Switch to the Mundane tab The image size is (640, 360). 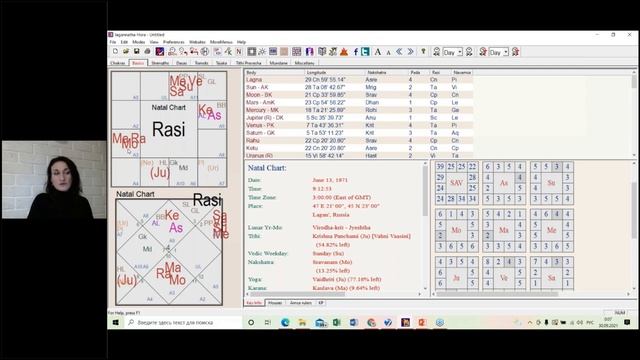(279, 63)
